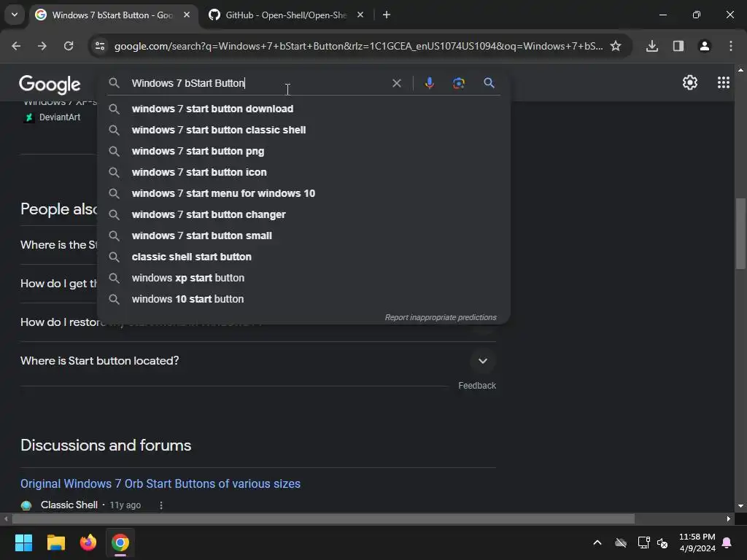Choose suggestion "windows xp start button"
The width and height of the screenshot is (747, 560).
click(303, 278)
